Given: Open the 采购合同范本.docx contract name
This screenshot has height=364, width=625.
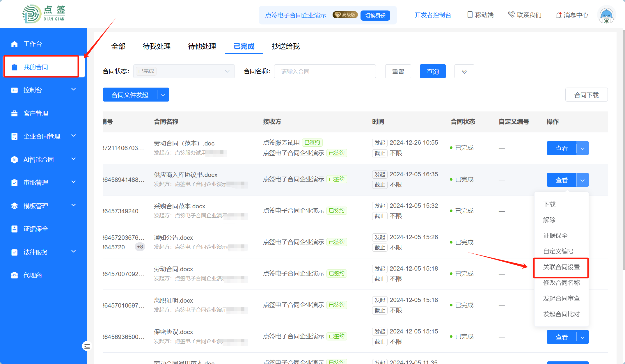Looking at the screenshot, I should point(180,206).
